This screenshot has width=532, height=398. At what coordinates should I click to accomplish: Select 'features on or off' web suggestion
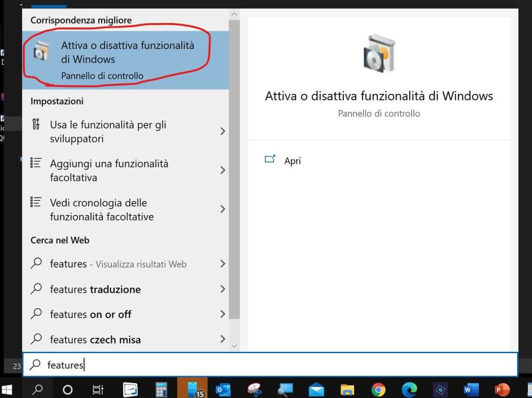[90, 314]
